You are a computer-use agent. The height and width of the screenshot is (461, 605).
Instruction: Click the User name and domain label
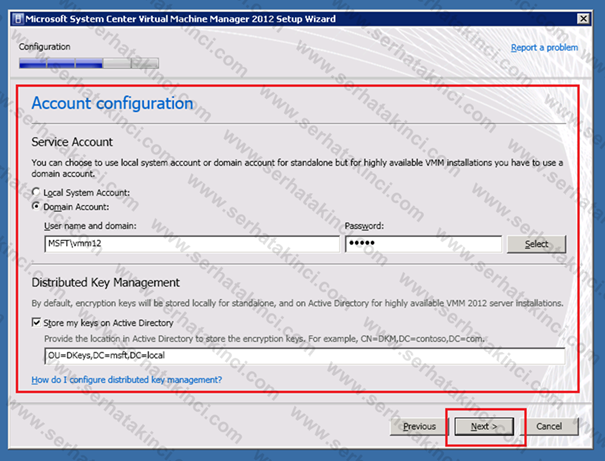click(x=90, y=226)
